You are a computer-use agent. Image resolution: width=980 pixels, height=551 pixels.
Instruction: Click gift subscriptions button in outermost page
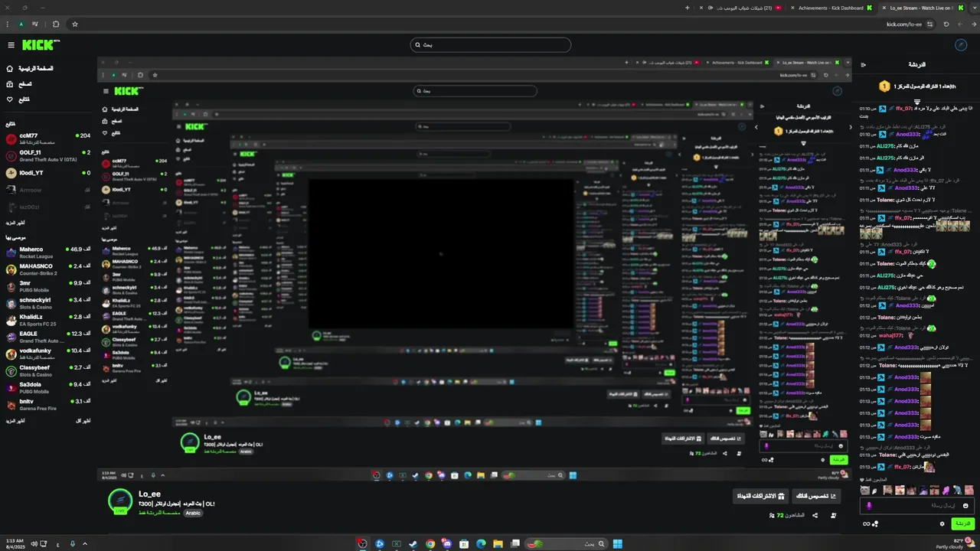pyautogui.click(x=761, y=497)
